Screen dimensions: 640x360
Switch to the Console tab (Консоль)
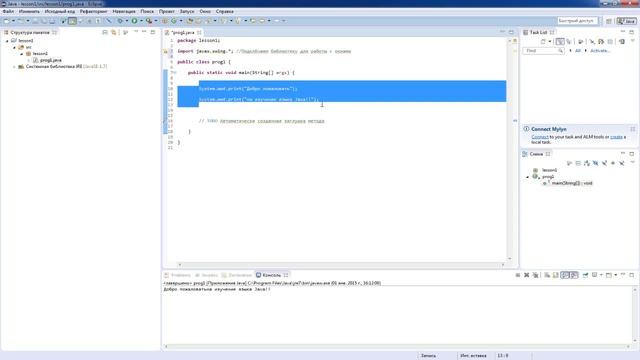[x=272, y=275]
